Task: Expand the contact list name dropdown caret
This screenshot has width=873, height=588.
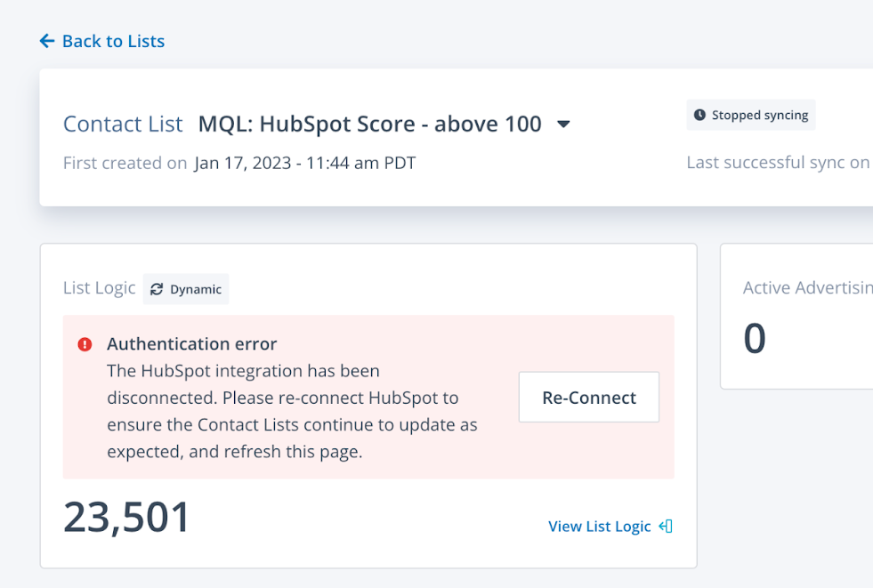Action: tap(563, 125)
